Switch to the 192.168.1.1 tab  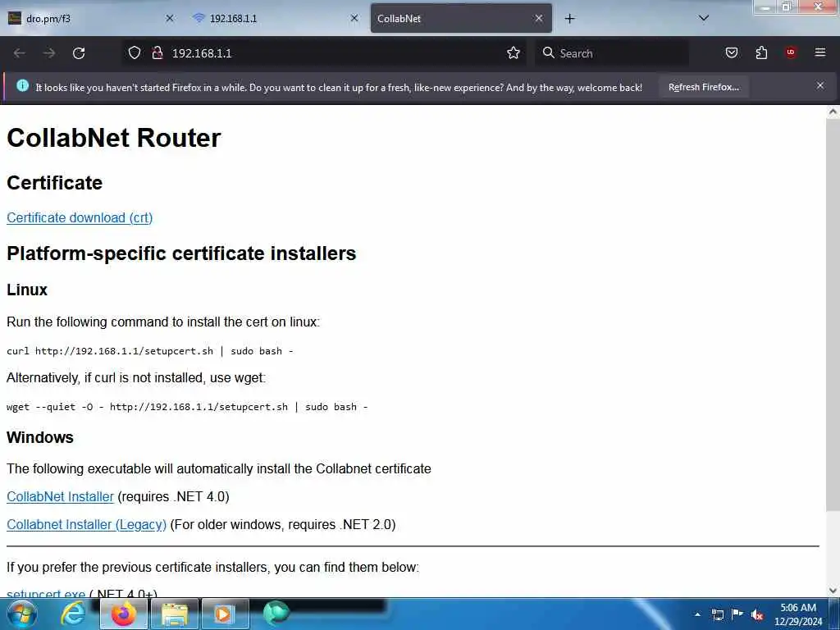point(276,18)
